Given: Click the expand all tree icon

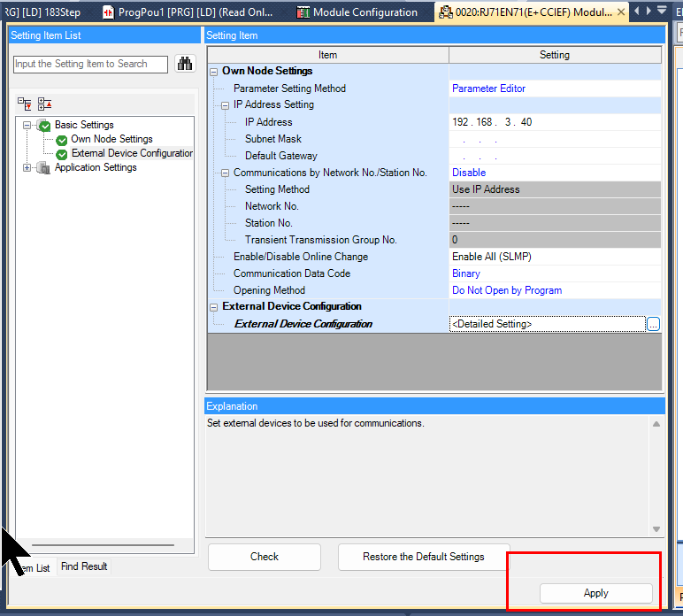Looking at the screenshot, I should pos(26,104).
